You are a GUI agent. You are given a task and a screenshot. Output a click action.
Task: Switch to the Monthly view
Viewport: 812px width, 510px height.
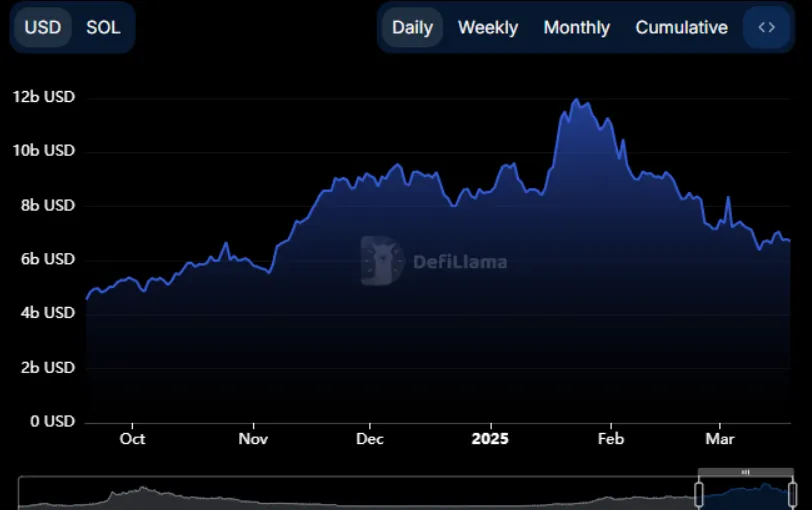(x=576, y=27)
